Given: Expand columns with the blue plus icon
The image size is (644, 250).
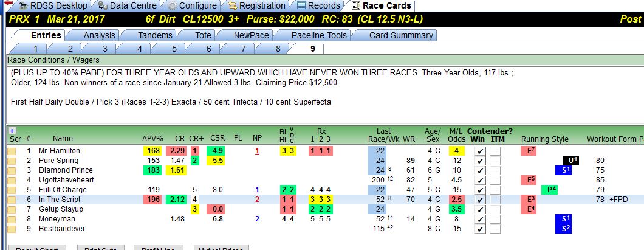Looking at the screenshot, I should click(12, 130).
